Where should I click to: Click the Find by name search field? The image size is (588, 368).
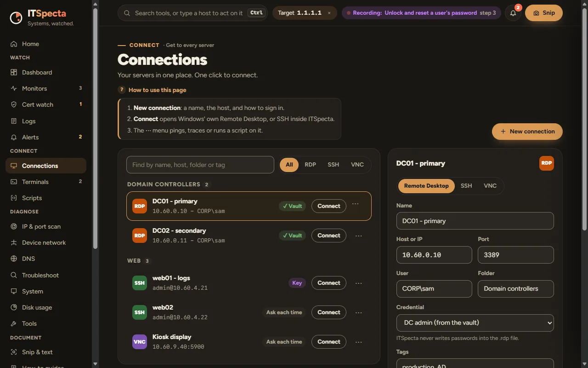(200, 165)
